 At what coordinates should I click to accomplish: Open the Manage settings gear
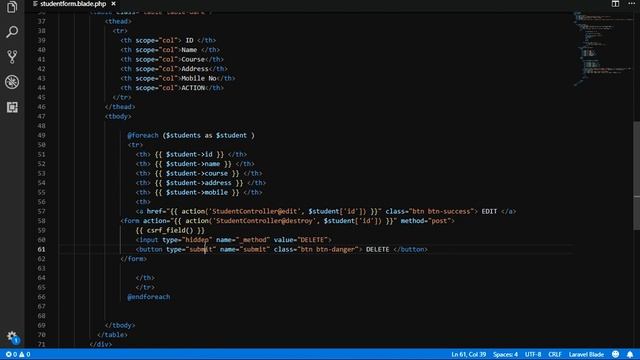click(12, 337)
